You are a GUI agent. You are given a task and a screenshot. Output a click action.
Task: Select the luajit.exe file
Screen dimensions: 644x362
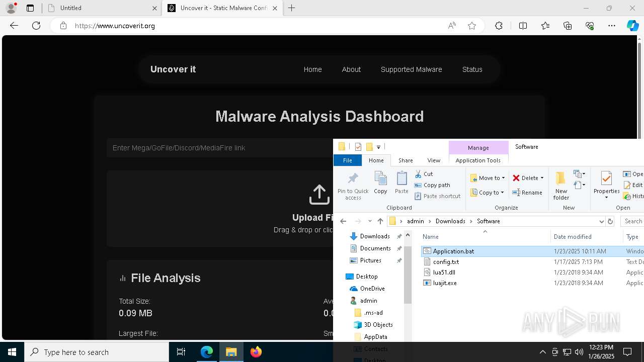[445, 283]
